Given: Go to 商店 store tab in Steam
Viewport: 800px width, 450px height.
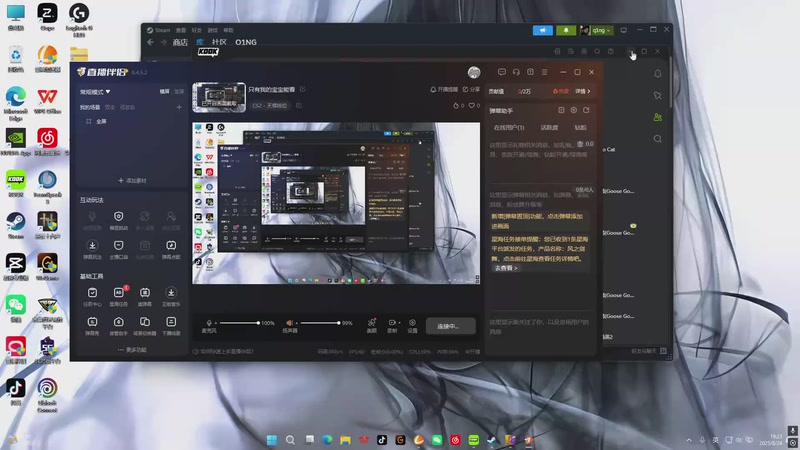Looking at the screenshot, I should tap(180, 42).
